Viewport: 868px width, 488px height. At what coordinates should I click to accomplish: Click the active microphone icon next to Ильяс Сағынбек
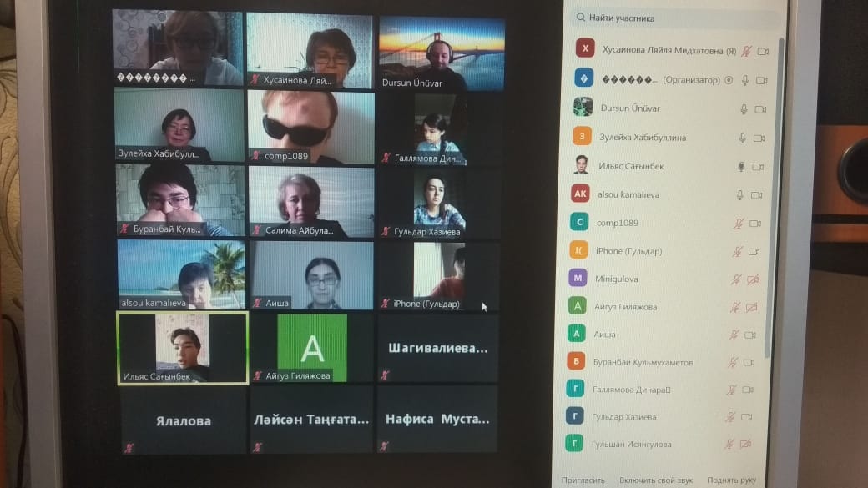tap(740, 167)
